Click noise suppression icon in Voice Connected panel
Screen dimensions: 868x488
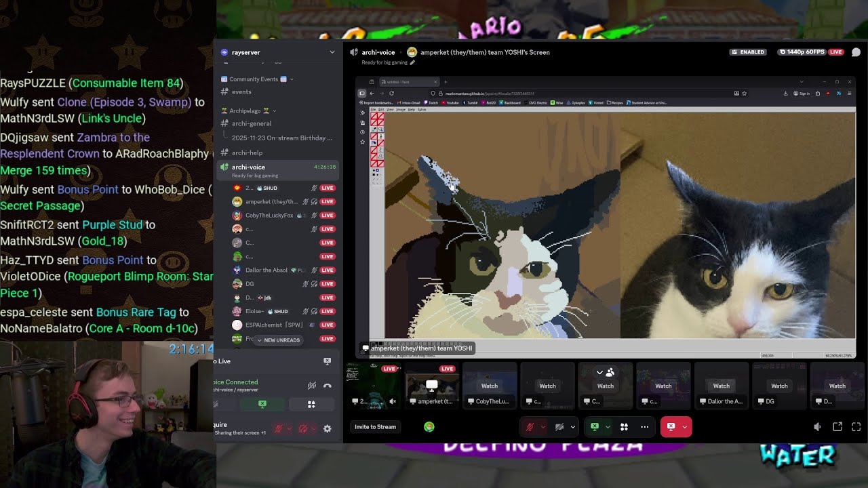click(311, 386)
